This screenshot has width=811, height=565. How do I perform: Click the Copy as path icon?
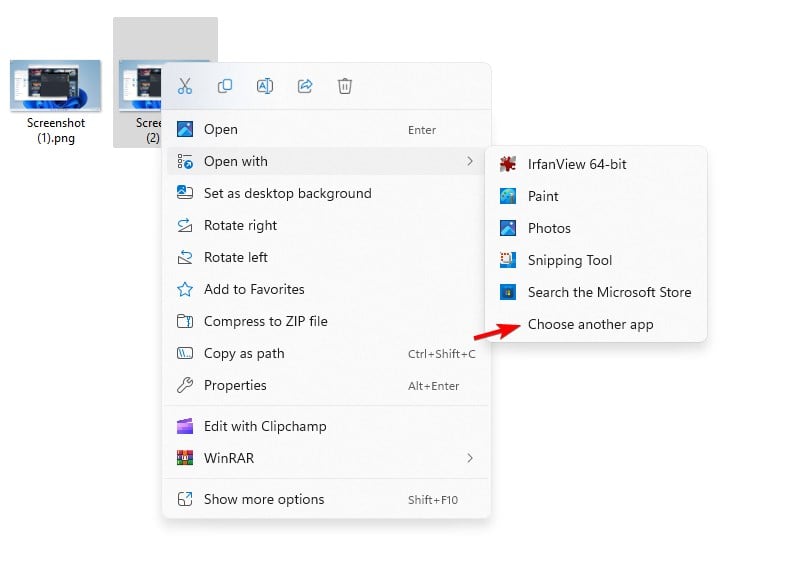click(185, 353)
